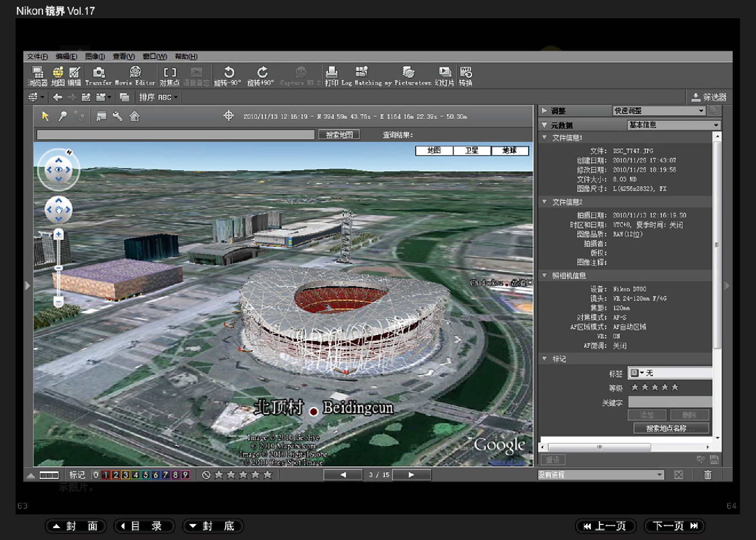Set red label marker 1
756x540 pixels.
(x=106, y=475)
